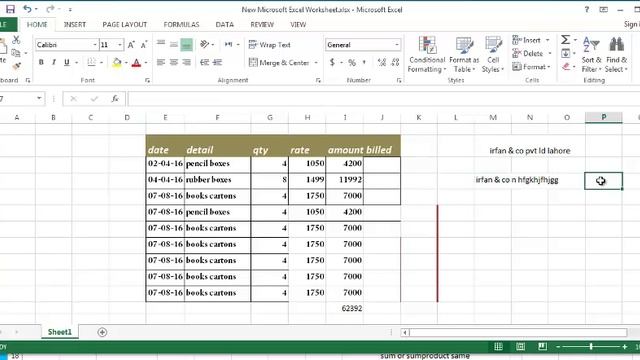Click the zoom slider handle

pyautogui.click(x=591, y=347)
